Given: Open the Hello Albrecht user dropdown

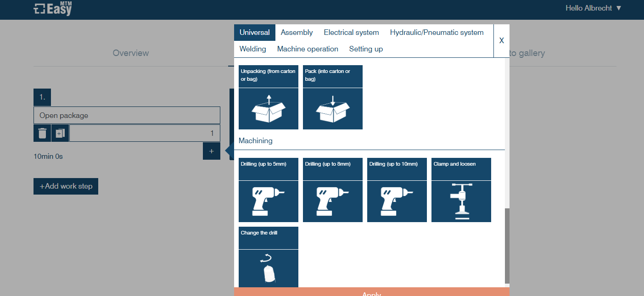Looking at the screenshot, I should coord(593,8).
